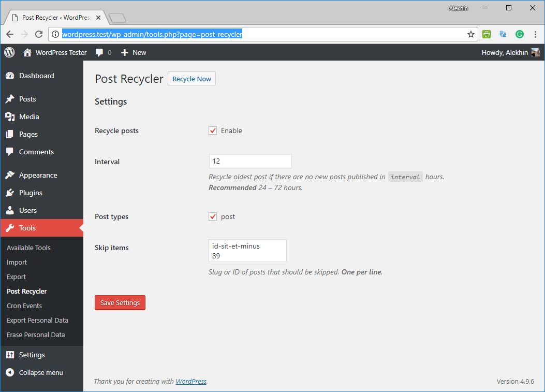
Task: Select the Posts pin icon
Action: coord(11,99)
